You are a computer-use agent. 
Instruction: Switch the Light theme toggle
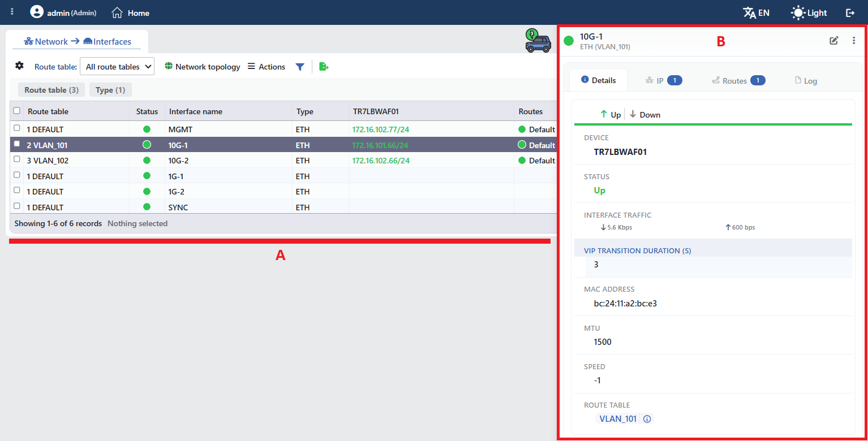click(x=809, y=12)
